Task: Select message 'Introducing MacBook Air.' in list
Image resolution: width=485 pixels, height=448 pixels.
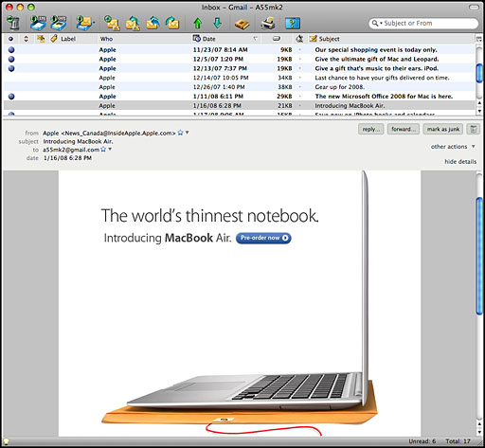Action: click(239, 105)
